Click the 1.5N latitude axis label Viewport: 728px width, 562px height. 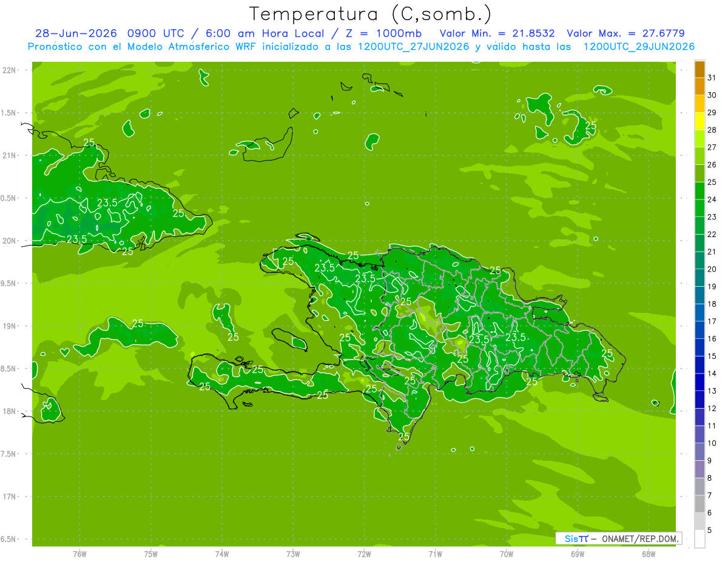[8, 113]
